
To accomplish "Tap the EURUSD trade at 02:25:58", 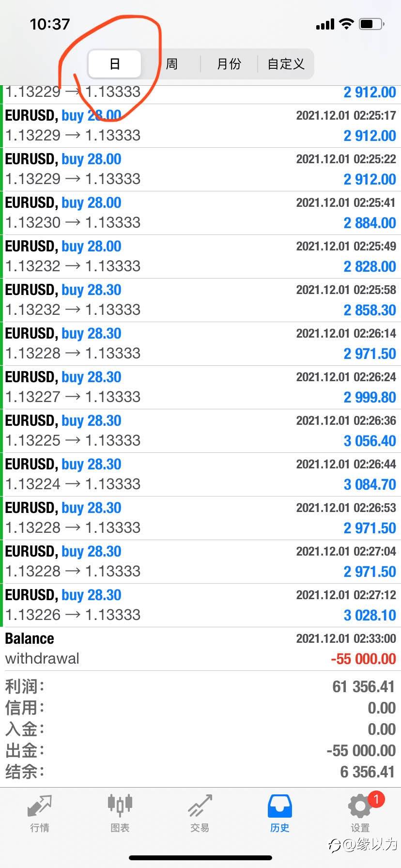I will 200,300.
